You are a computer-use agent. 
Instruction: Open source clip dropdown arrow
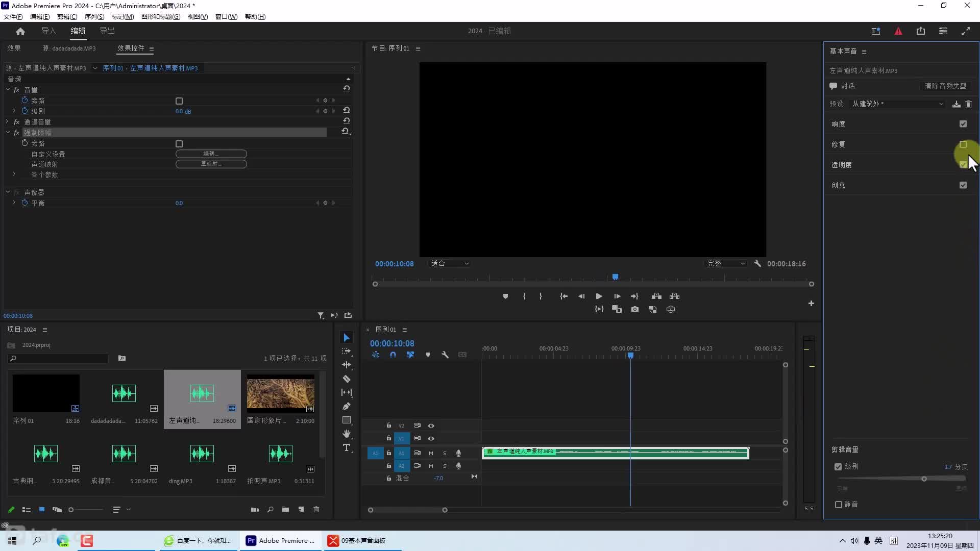click(x=95, y=68)
